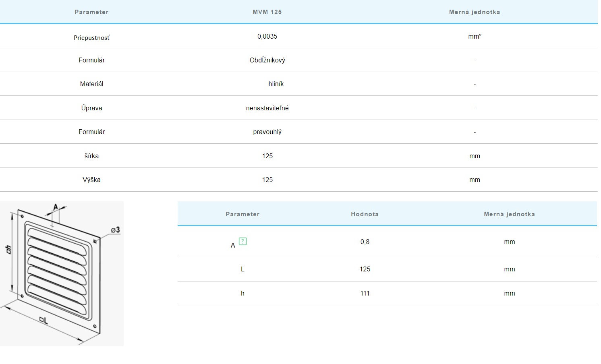Select the Materiál row label
Image resolution: width=601 pixels, height=364 pixels.
tap(91, 84)
